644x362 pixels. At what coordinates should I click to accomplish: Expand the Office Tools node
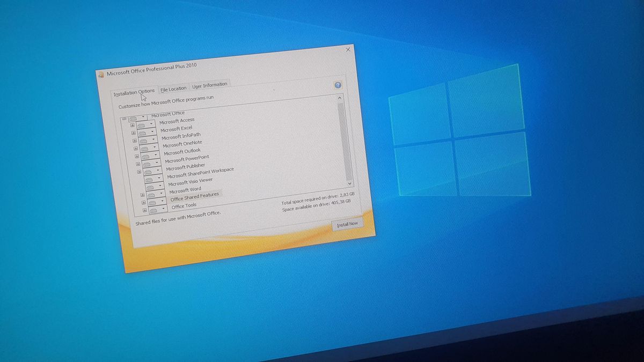[x=145, y=210]
